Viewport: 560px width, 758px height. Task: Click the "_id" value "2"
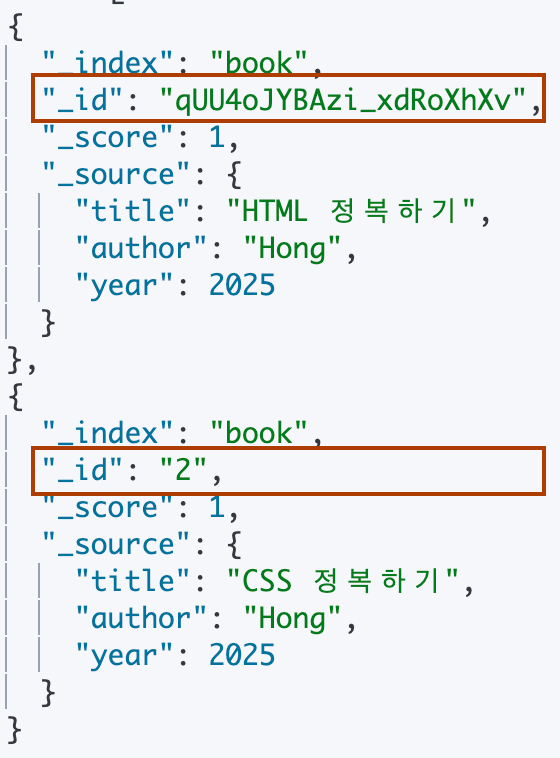click(x=183, y=470)
